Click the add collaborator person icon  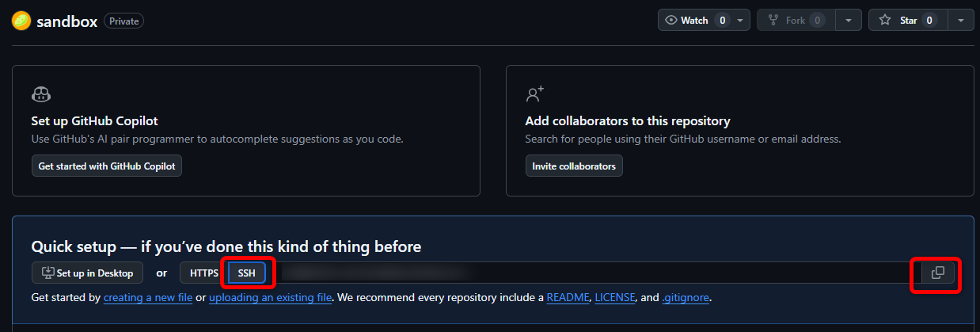tap(535, 94)
